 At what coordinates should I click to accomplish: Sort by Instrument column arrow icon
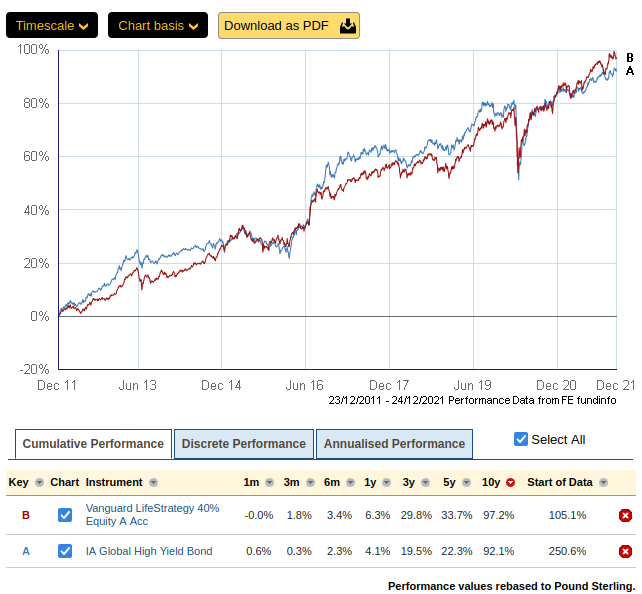[152, 483]
